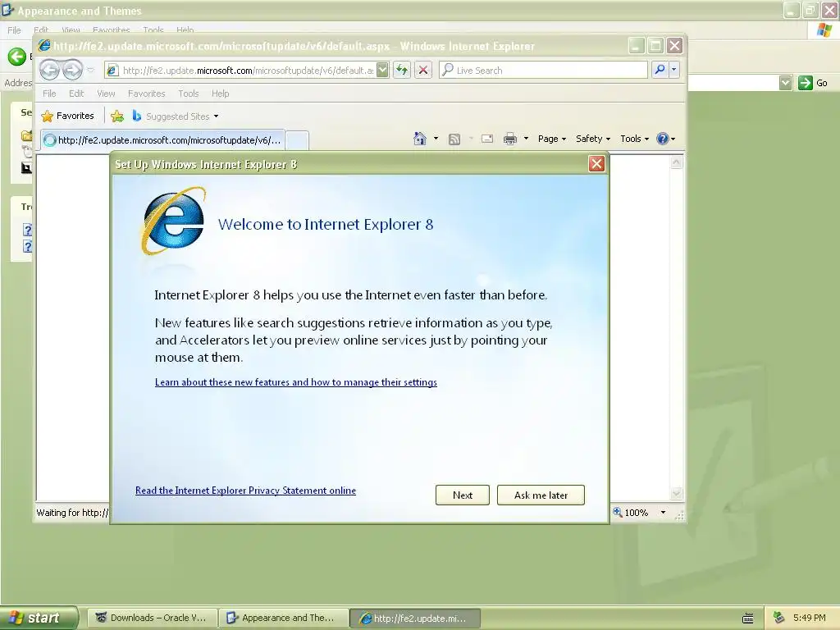840x630 pixels.
Task: Click the Help question mark icon
Action: [663, 139]
